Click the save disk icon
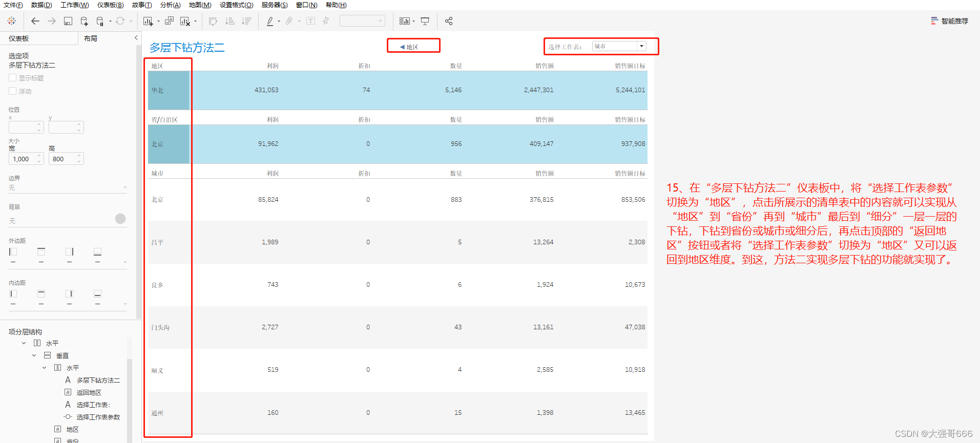Screen dimensions: 980x443 68,21
